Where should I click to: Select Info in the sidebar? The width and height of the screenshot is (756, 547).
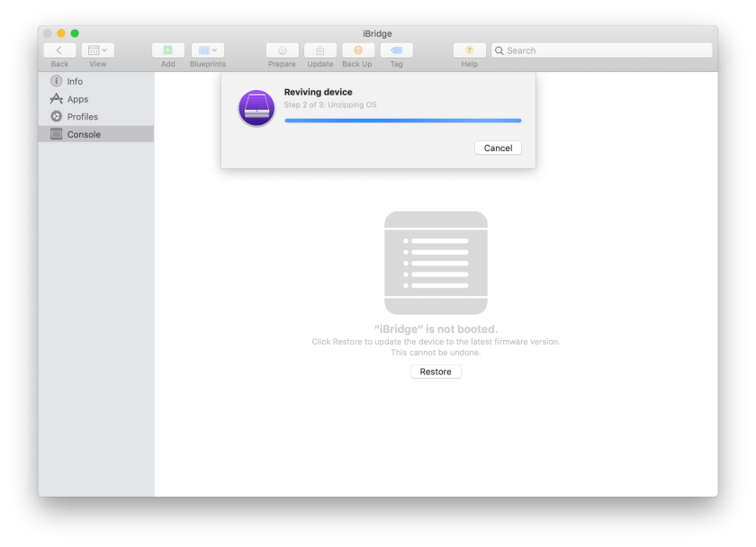pyautogui.click(x=75, y=82)
